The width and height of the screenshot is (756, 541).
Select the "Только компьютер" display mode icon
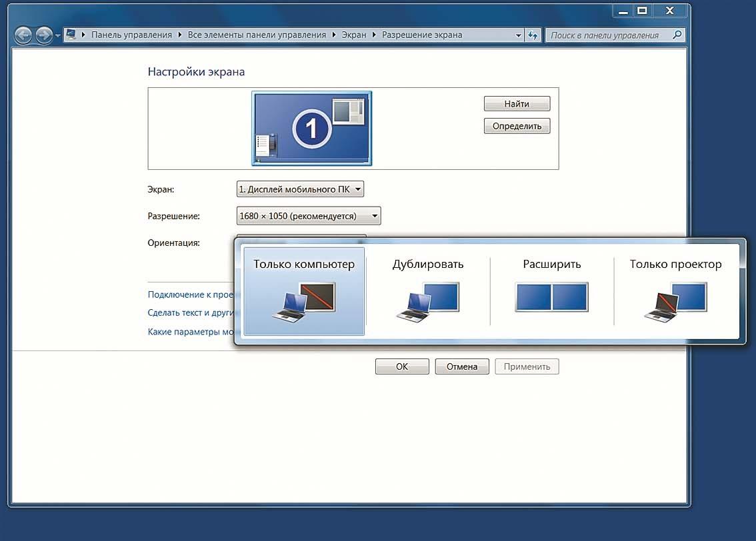click(x=304, y=300)
